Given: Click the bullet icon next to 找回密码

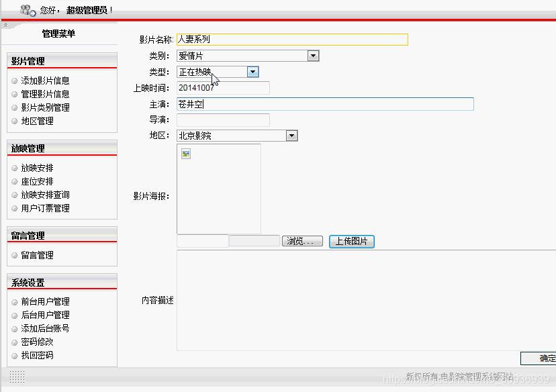Looking at the screenshot, I should coord(15,356).
